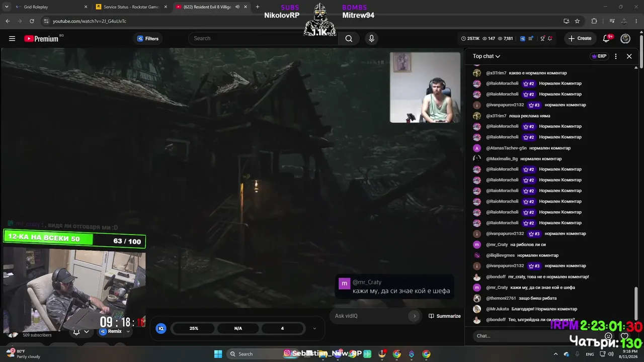Viewport: 644px width, 362px height.
Task: Go back to previous page
Action: tap(8, 21)
